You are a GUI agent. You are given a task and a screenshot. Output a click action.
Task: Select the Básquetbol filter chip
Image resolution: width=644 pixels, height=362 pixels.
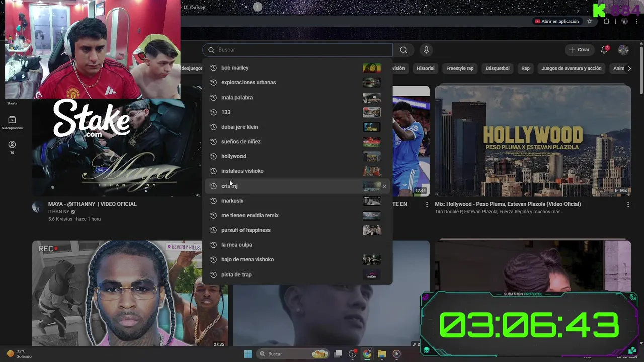click(497, 68)
